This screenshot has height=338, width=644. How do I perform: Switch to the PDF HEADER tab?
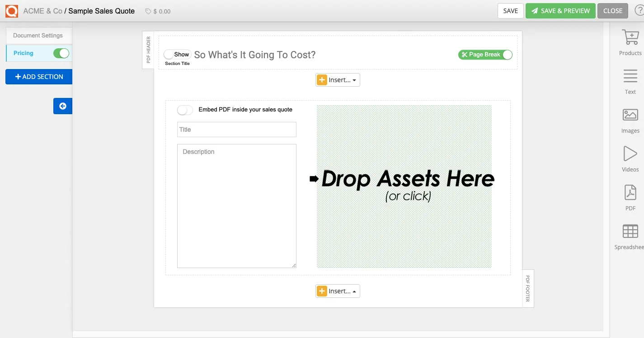click(148, 50)
